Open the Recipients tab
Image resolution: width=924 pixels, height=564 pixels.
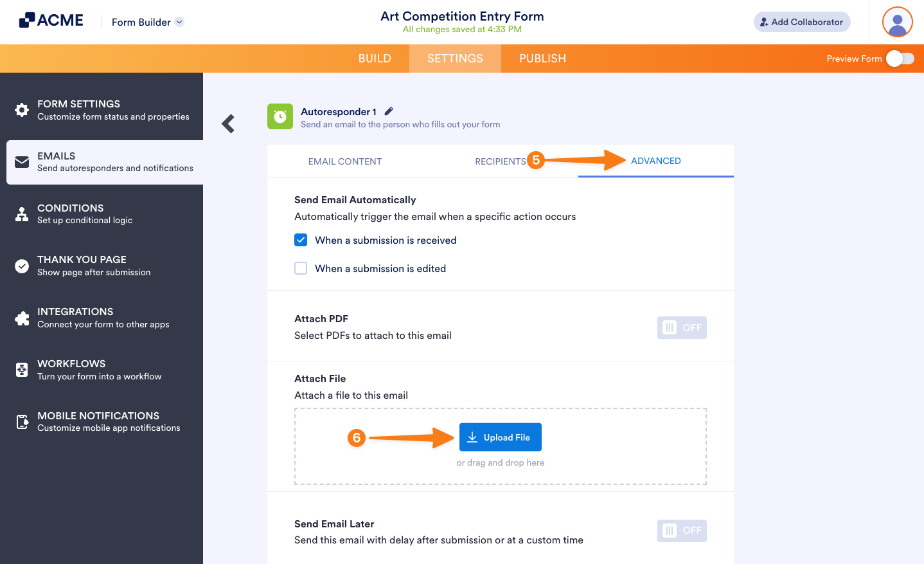(501, 161)
